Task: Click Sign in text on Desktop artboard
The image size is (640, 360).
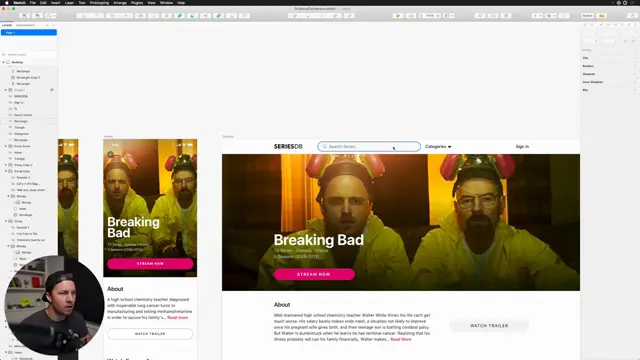Action: coord(522,147)
